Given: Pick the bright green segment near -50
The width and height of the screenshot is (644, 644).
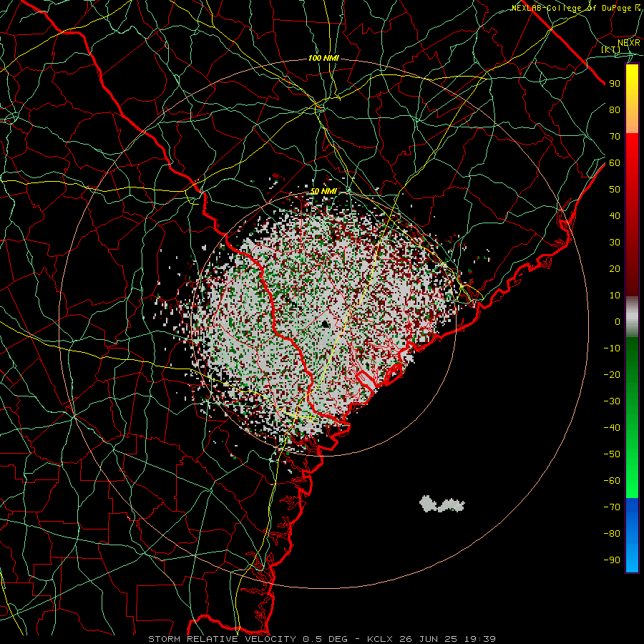Looking at the screenshot, I should pyautogui.click(x=632, y=456).
